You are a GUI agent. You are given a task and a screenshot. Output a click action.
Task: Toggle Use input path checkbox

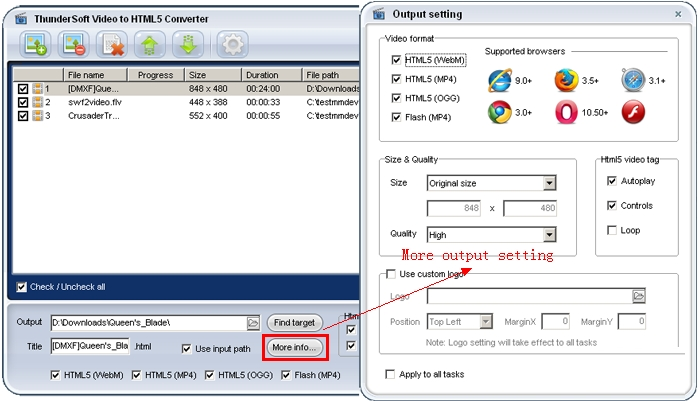point(186,349)
